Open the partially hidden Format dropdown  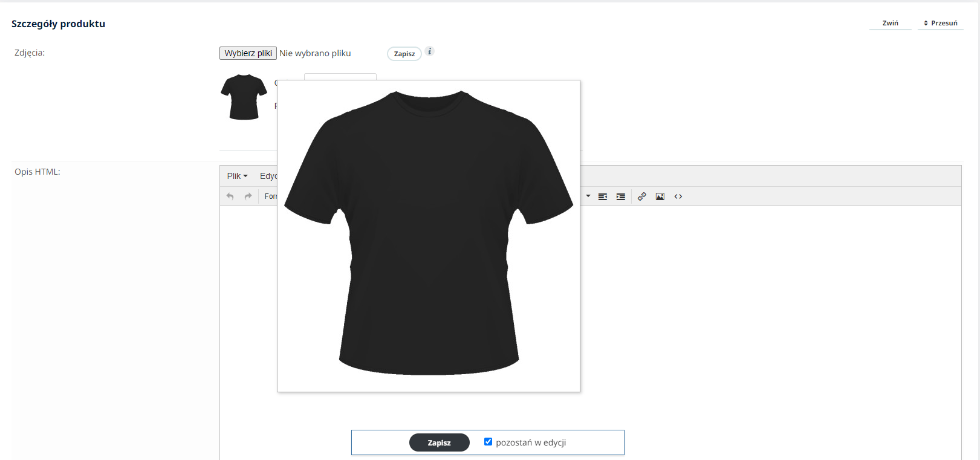[x=270, y=196]
